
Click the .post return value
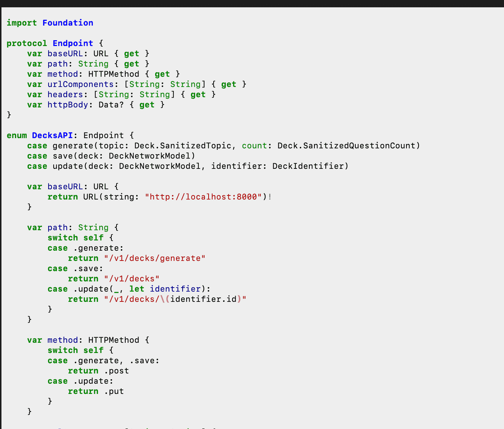tap(117, 371)
